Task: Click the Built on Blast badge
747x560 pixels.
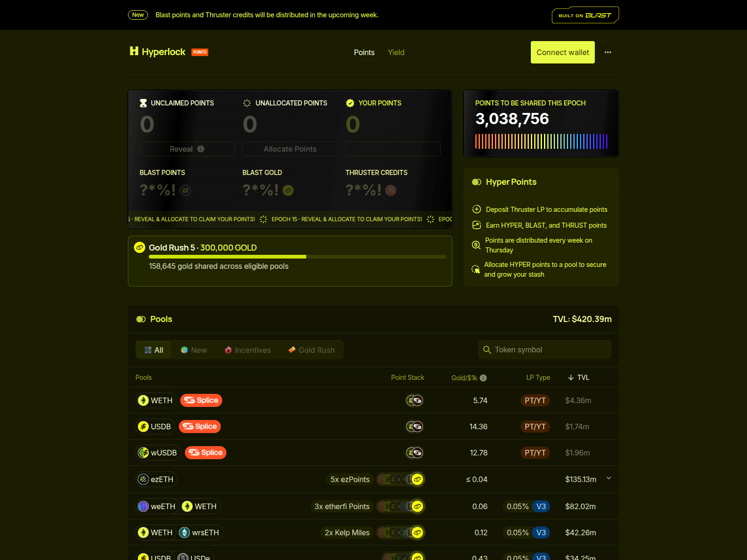Action: (x=585, y=14)
